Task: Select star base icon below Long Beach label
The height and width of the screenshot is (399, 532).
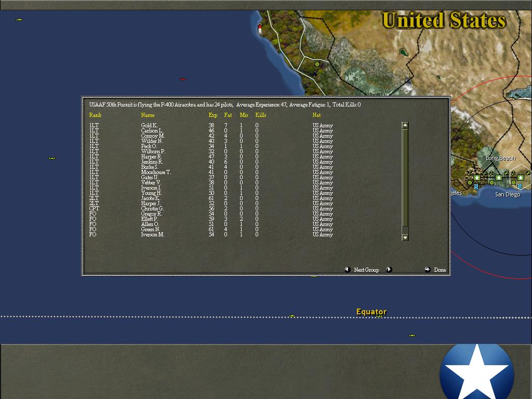Action: pos(499,178)
